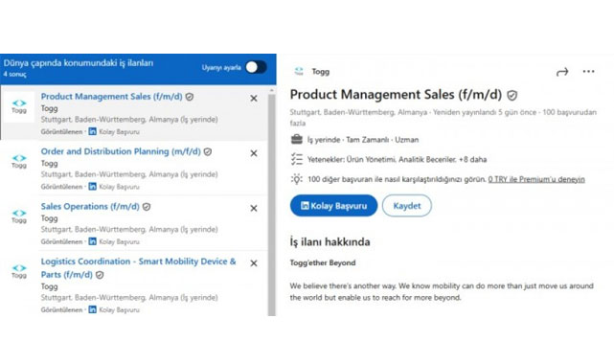The height and width of the screenshot is (364, 614).
Task: Dismiss the Sales Operations job listing
Action: pos(254,208)
